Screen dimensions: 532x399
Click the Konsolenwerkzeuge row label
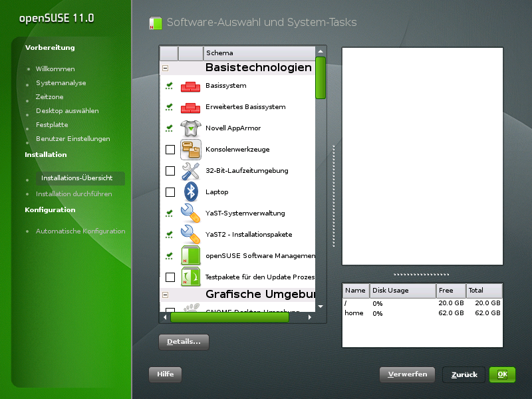[x=237, y=150]
